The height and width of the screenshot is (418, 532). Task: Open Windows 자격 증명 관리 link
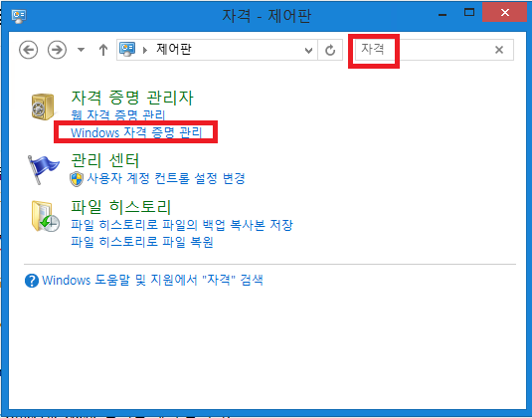click(x=136, y=132)
